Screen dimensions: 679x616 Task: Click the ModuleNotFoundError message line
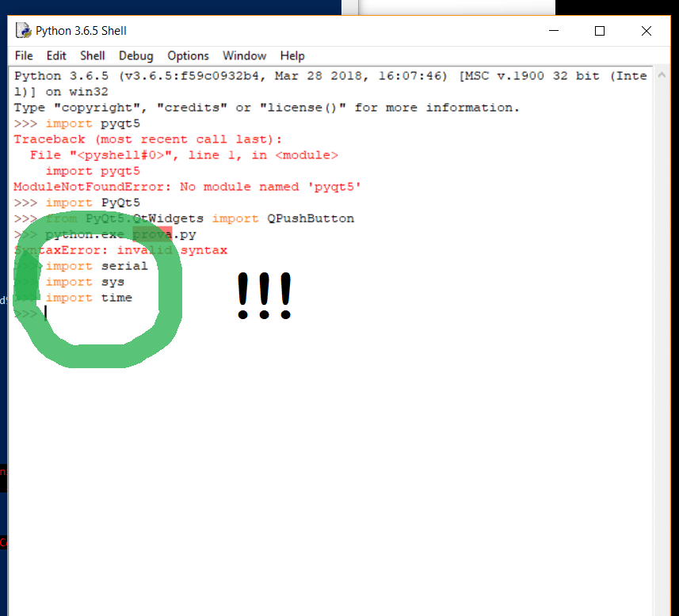[x=187, y=187]
